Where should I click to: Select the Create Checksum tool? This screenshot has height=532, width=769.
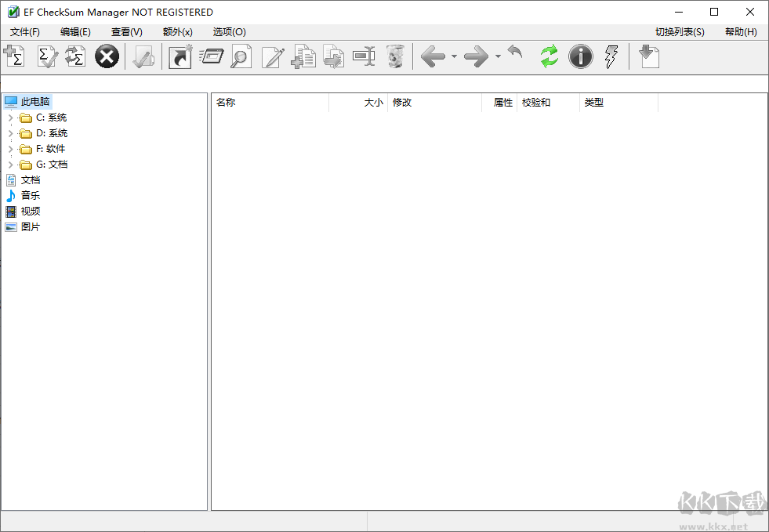tap(14, 56)
